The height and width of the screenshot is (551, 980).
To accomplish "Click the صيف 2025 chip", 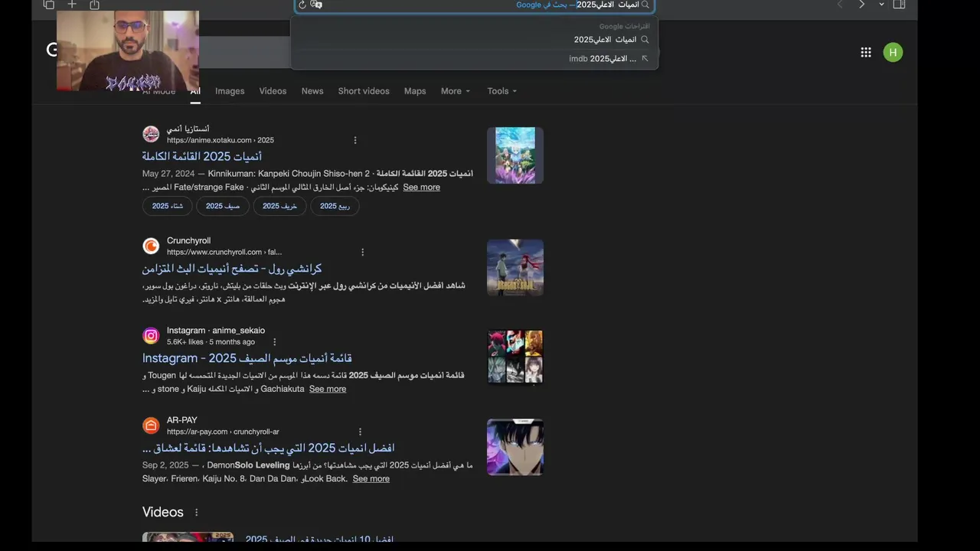I will point(223,206).
